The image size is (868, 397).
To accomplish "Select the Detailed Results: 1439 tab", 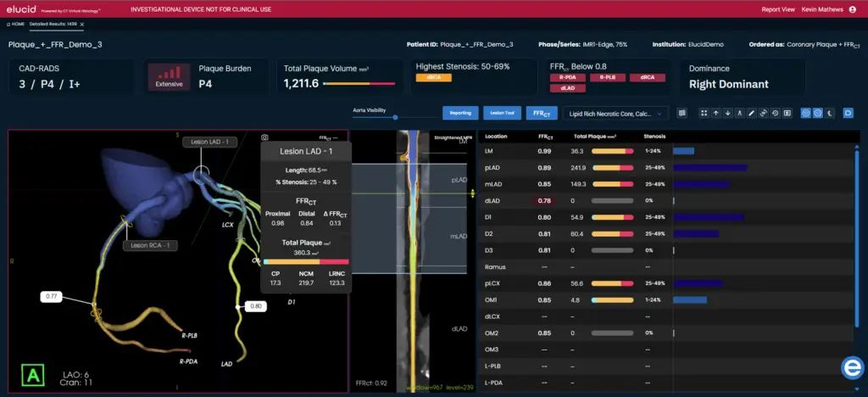I will point(53,25).
